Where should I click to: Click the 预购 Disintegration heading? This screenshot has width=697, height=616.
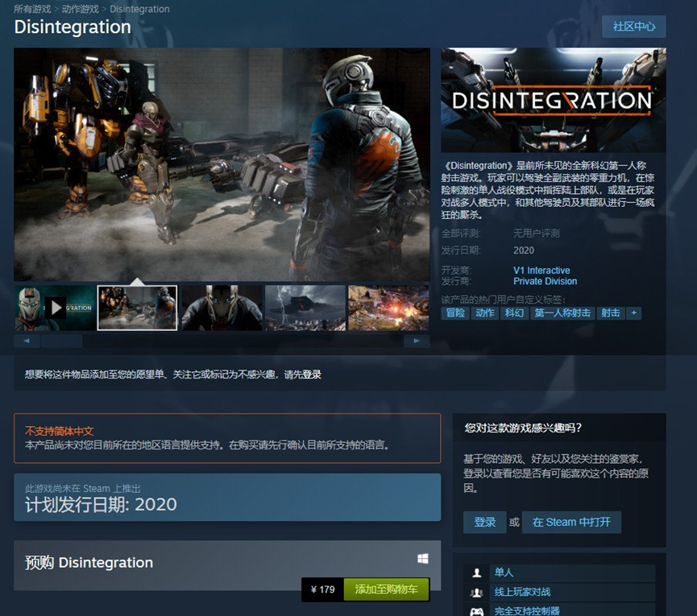coord(89,563)
